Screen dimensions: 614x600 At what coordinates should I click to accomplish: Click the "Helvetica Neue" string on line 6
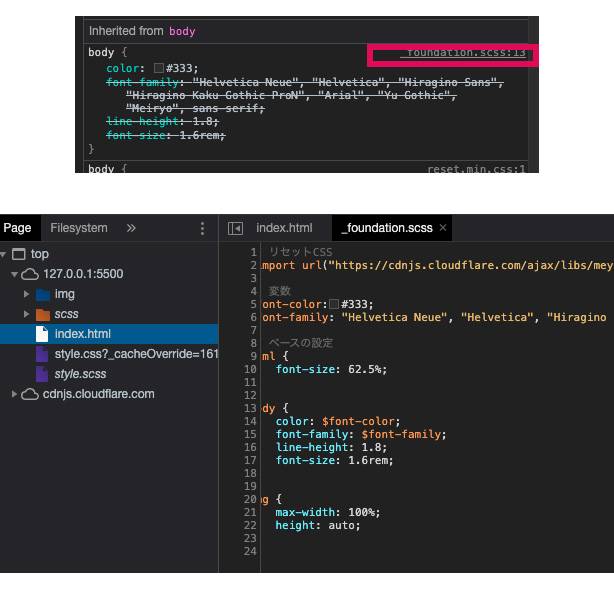[x=394, y=317]
